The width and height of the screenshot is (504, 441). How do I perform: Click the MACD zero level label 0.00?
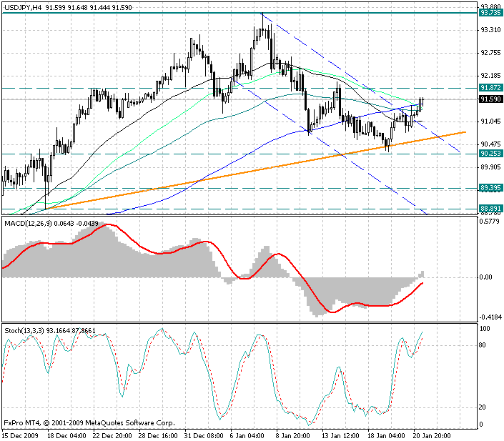(485, 277)
